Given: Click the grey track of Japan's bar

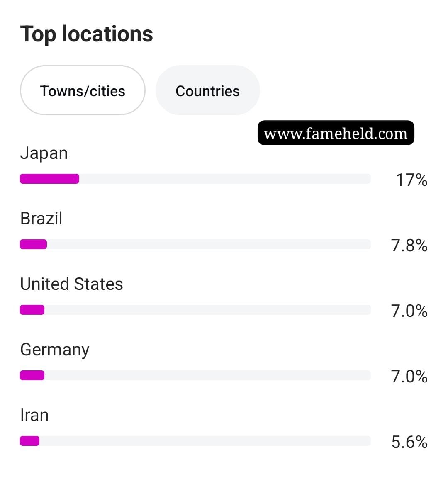Looking at the screenshot, I should (x=225, y=179).
